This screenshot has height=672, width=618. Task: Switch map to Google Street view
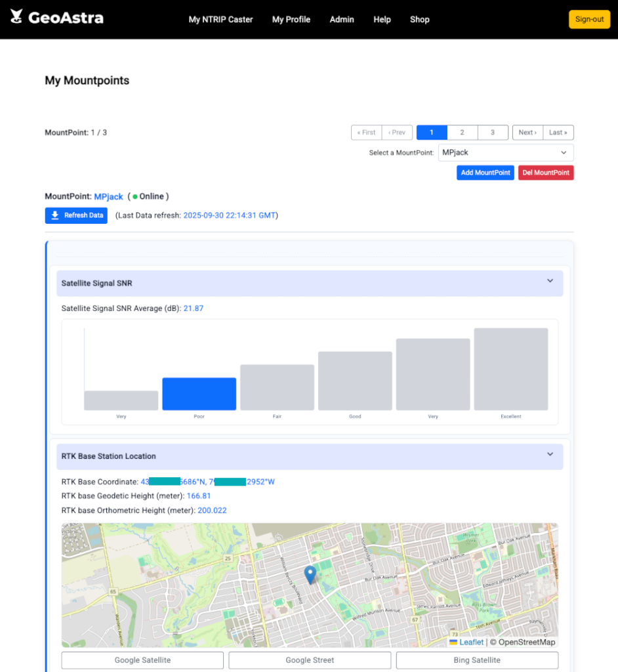coord(310,660)
